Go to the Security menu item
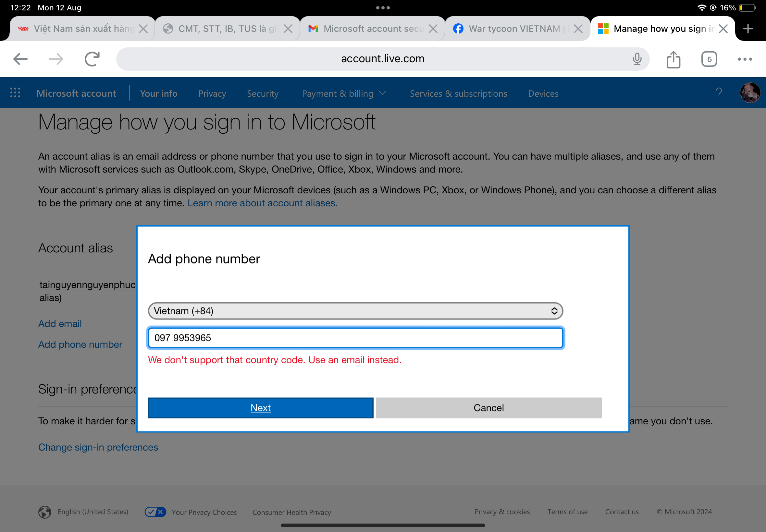This screenshot has height=532, width=766. [263, 94]
